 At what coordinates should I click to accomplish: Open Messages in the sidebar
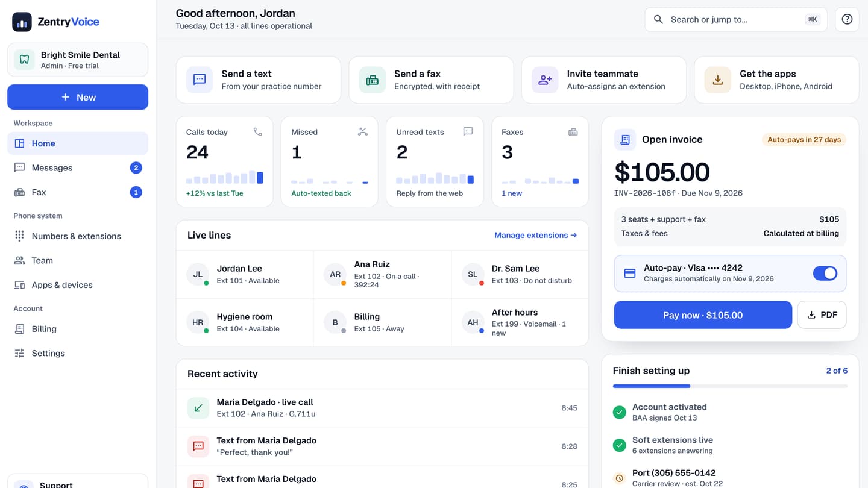pyautogui.click(x=78, y=167)
